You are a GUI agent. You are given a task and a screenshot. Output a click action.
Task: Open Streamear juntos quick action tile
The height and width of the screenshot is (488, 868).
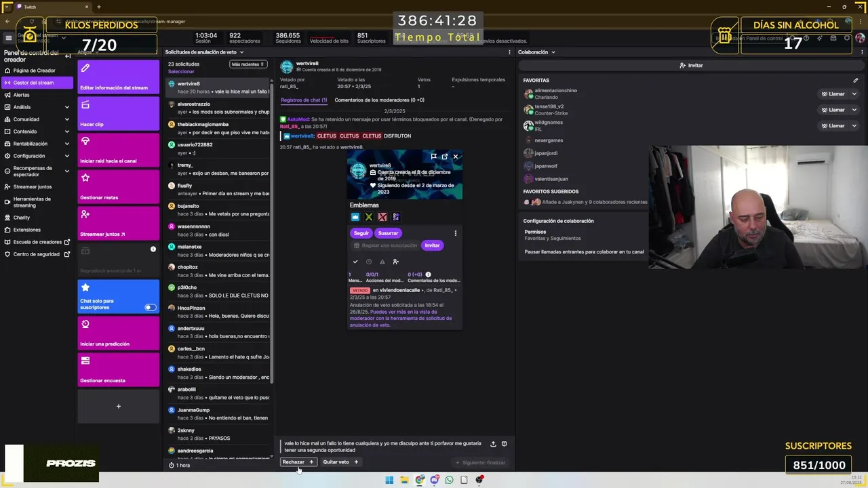point(118,223)
